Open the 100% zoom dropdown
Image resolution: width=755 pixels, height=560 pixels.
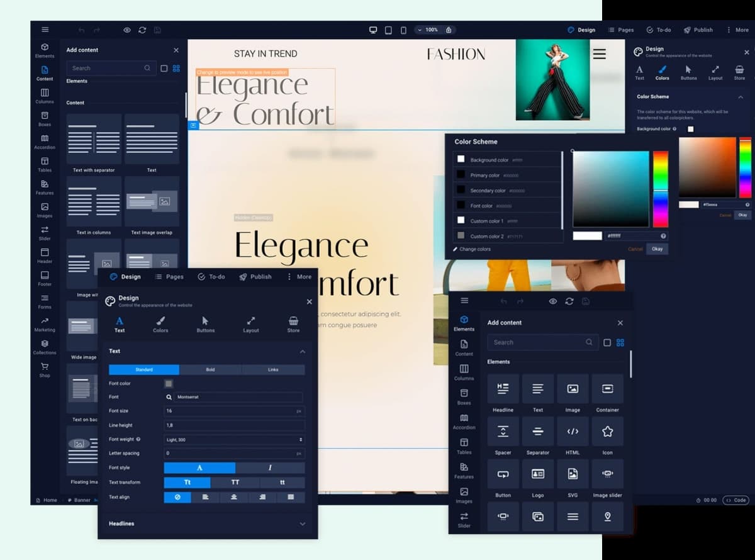(x=427, y=30)
